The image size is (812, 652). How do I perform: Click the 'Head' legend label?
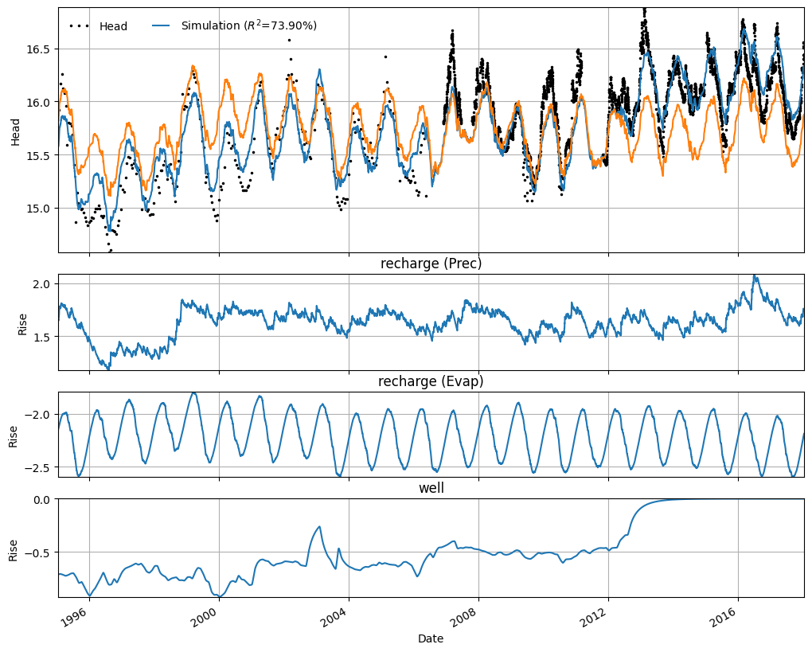click(x=113, y=26)
